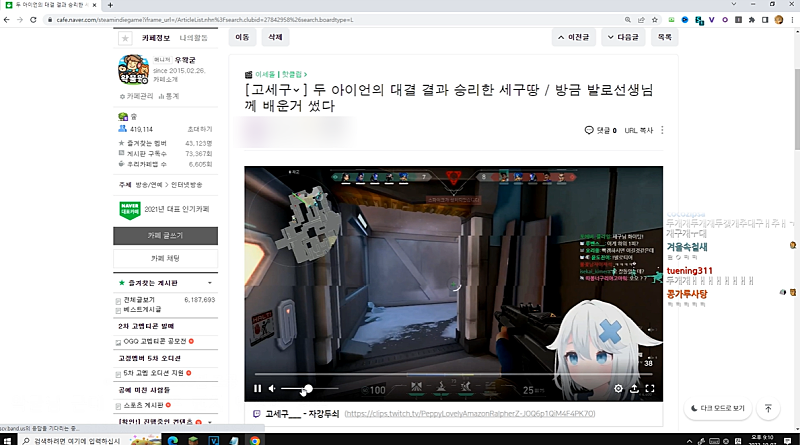Open 전체글보기 all posts board
800x445 pixels.
(x=139, y=300)
